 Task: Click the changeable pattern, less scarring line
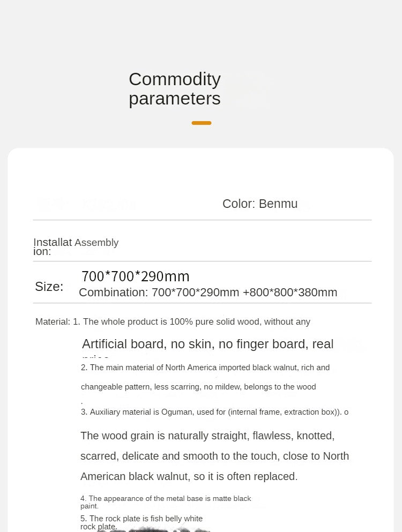[198, 387]
